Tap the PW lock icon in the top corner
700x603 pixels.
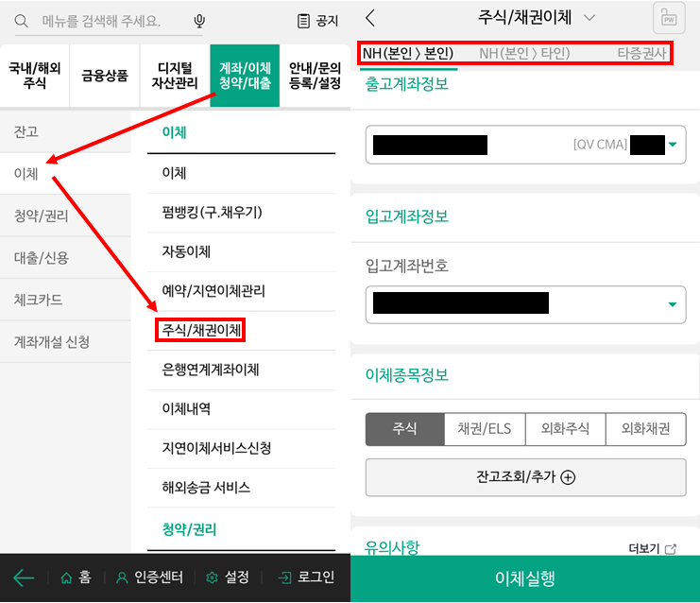(x=669, y=18)
